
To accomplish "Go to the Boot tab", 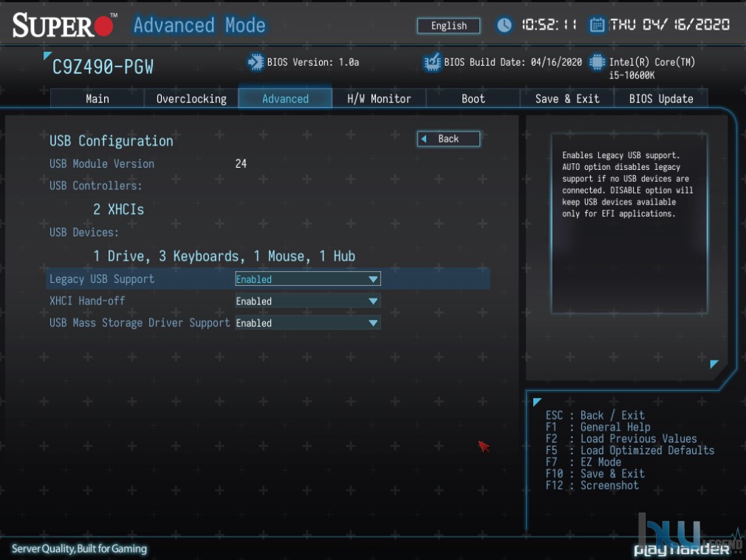I will coord(473,98).
